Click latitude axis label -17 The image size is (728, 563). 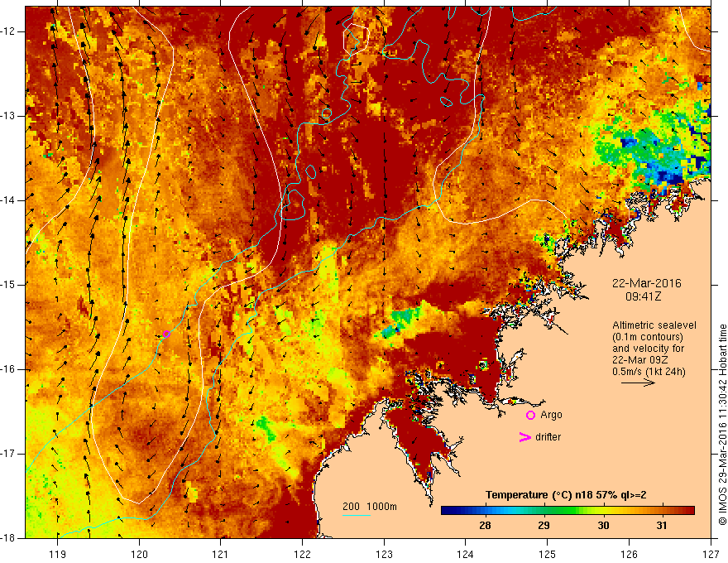[x=9, y=454]
